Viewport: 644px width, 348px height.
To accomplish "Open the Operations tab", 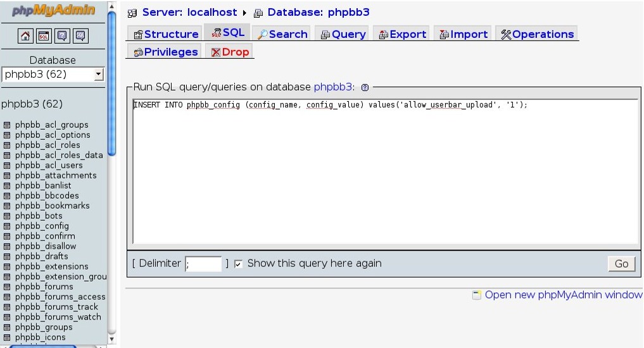I will (x=537, y=34).
